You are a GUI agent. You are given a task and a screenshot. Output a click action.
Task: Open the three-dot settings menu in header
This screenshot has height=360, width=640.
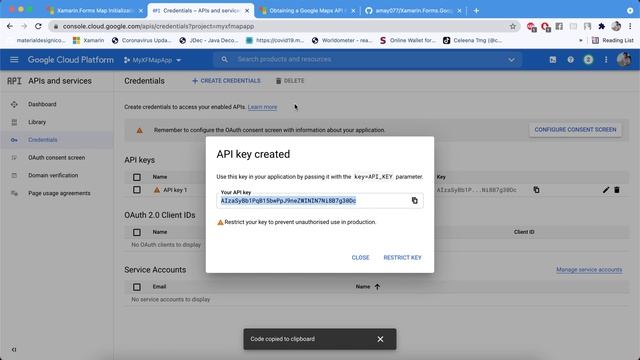coord(606,60)
